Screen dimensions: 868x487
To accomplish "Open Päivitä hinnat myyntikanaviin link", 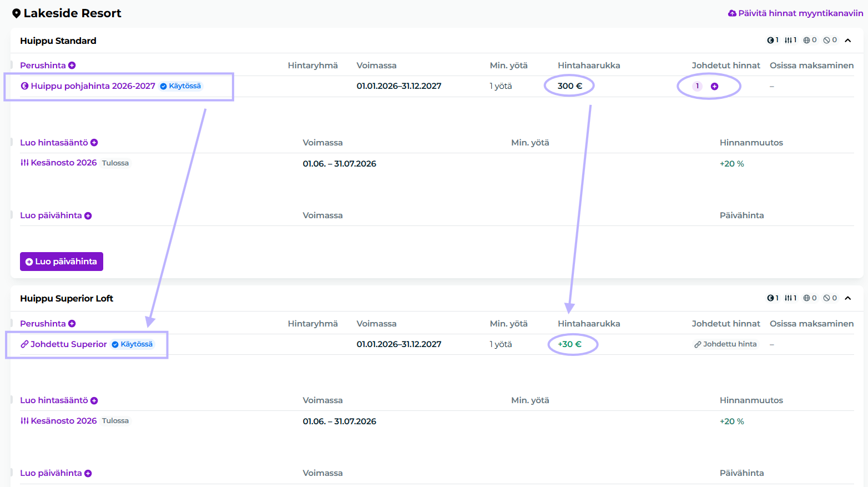I will click(x=795, y=13).
